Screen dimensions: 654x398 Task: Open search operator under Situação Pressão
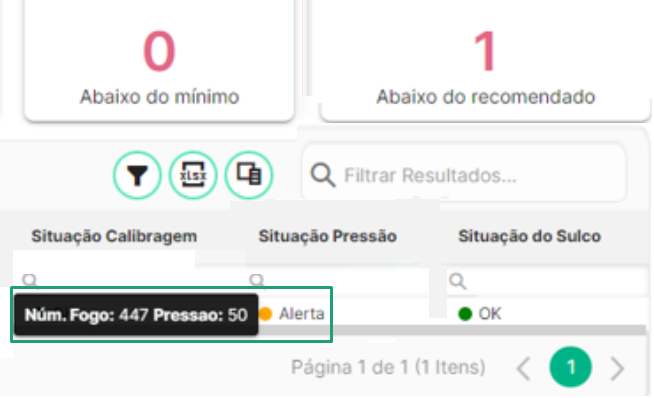[257, 280]
